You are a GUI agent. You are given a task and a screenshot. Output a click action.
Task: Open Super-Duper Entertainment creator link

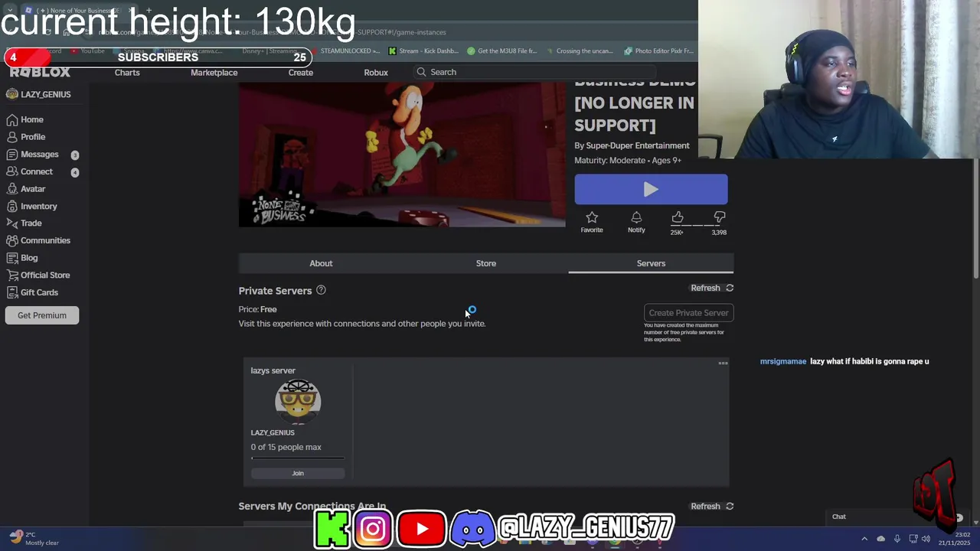click(638, 145)
